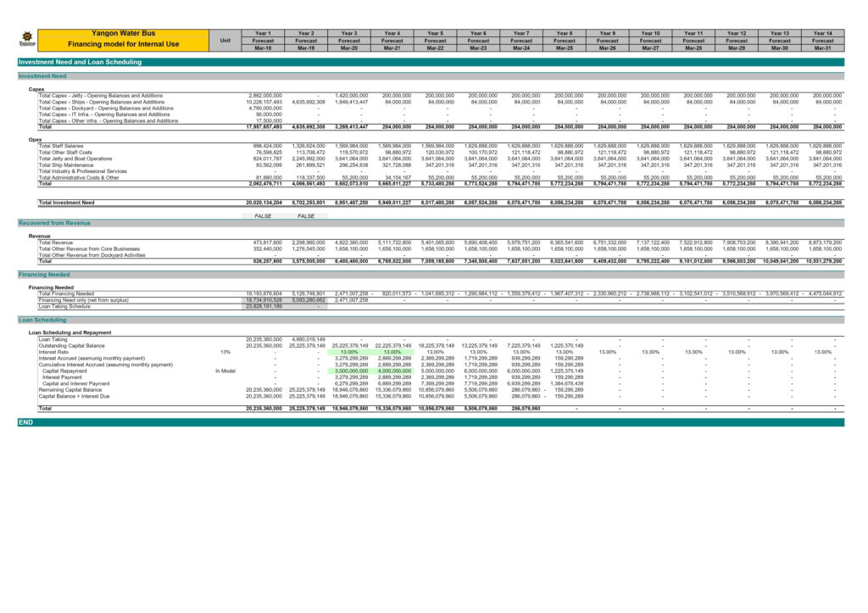
Task: Click the 'Interest Payment' row label
Action: coord(62,377)
